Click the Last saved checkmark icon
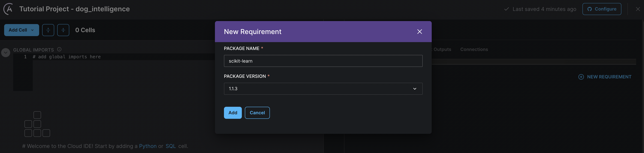This screenshot has width=644, height=153. pyautogui.click(x=506, y=9)
